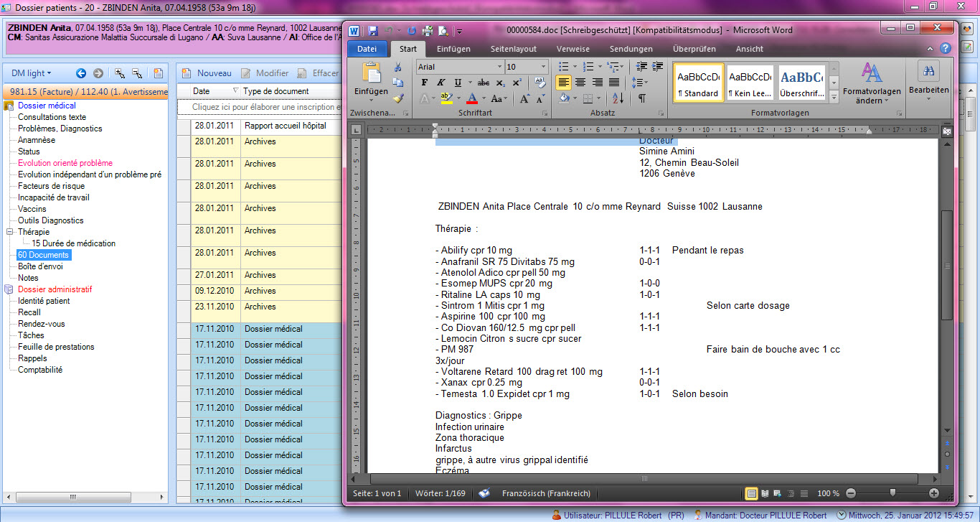This screenshot has width=980, height=522.
Task: Collapse the Thérapie tree node
Action: click(x=10, y=232)
